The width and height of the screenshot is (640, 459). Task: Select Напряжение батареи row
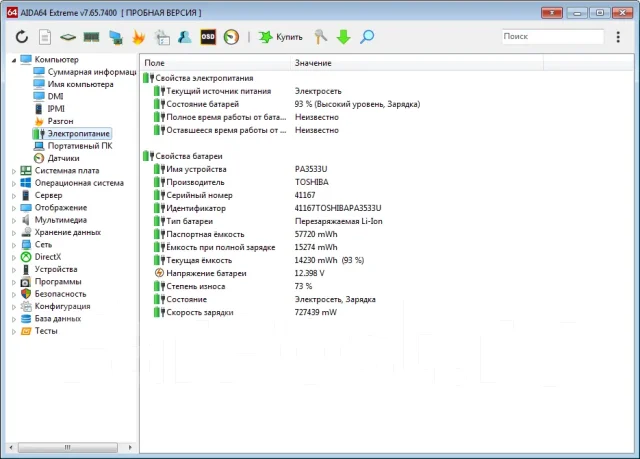tap(240, 273)
